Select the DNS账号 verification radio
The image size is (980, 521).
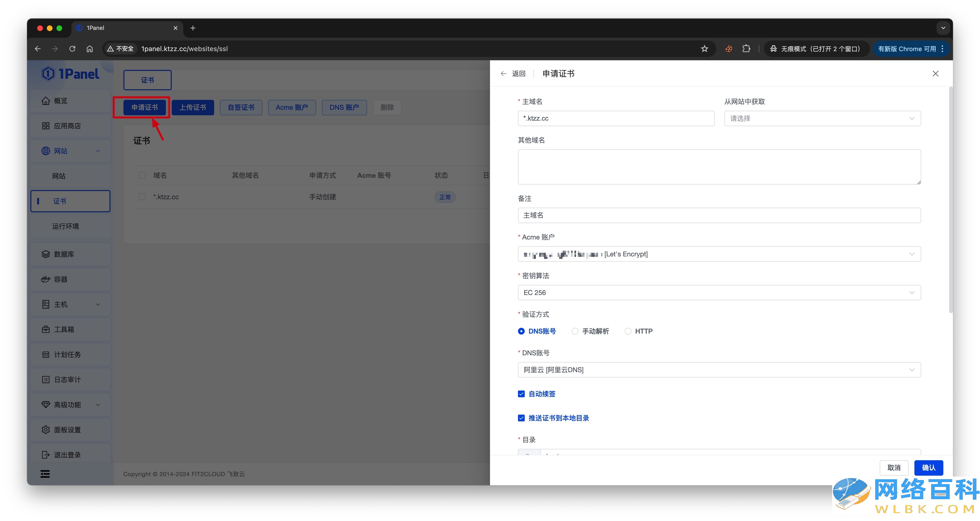coord(521,331)
